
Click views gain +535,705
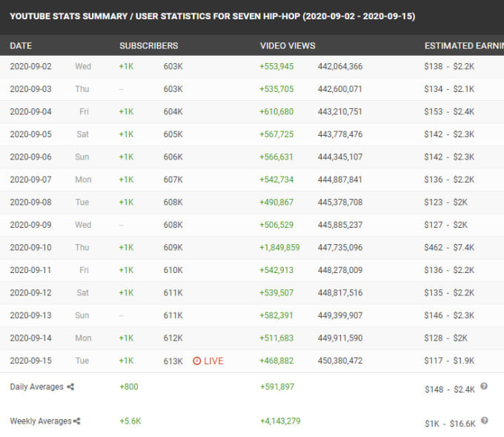[x=276, y=89]
